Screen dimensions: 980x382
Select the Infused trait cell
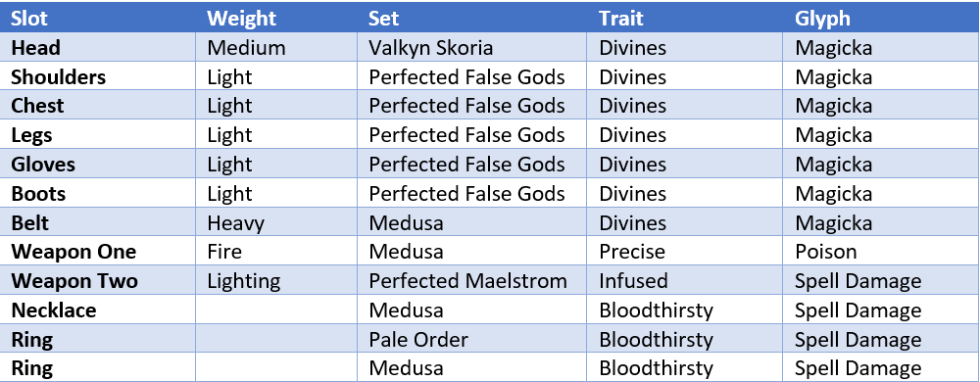coord(633,281)
